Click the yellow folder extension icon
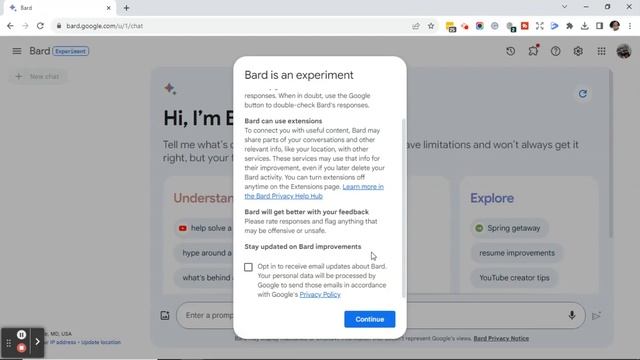This screenshot has width=640, height=360. click(x=450, y=27)
